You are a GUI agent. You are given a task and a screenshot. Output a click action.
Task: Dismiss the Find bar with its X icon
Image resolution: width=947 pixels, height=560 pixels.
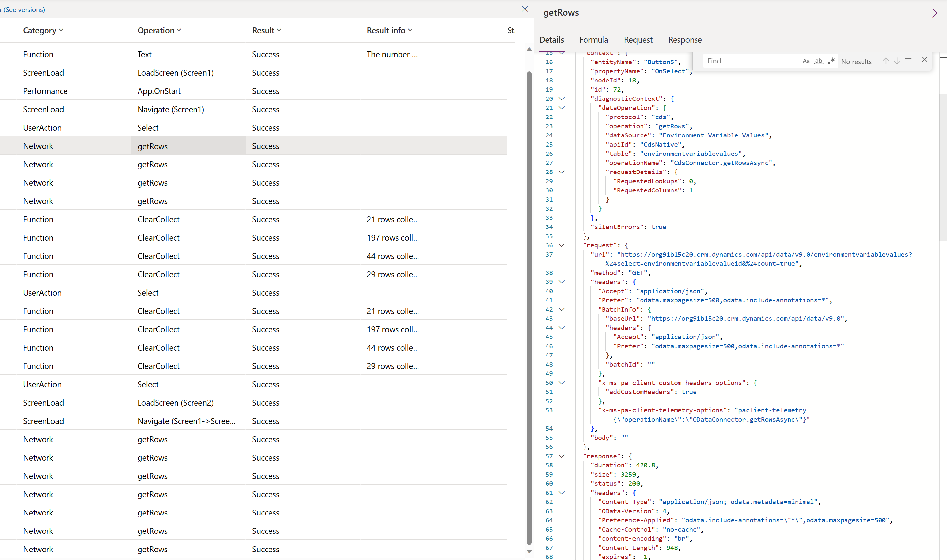tap(925, 60)
